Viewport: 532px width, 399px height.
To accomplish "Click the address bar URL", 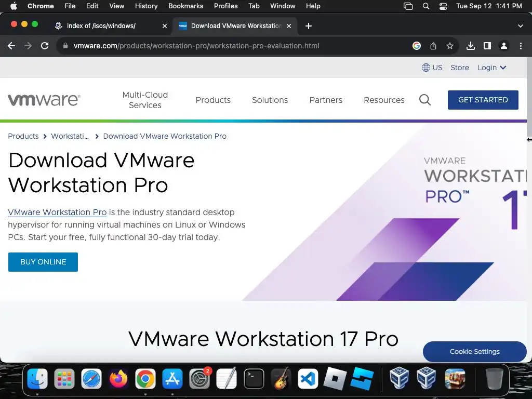I will (196, 46).
